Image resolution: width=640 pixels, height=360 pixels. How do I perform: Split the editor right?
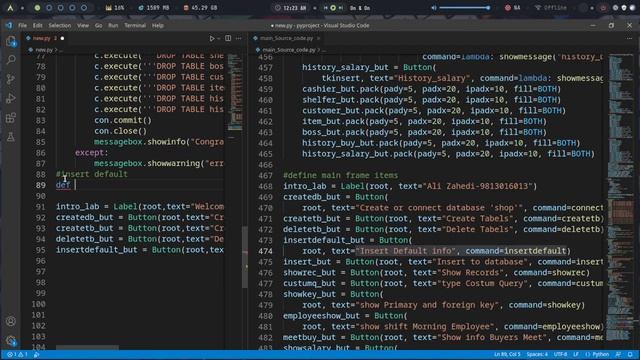tap(228, 38)
